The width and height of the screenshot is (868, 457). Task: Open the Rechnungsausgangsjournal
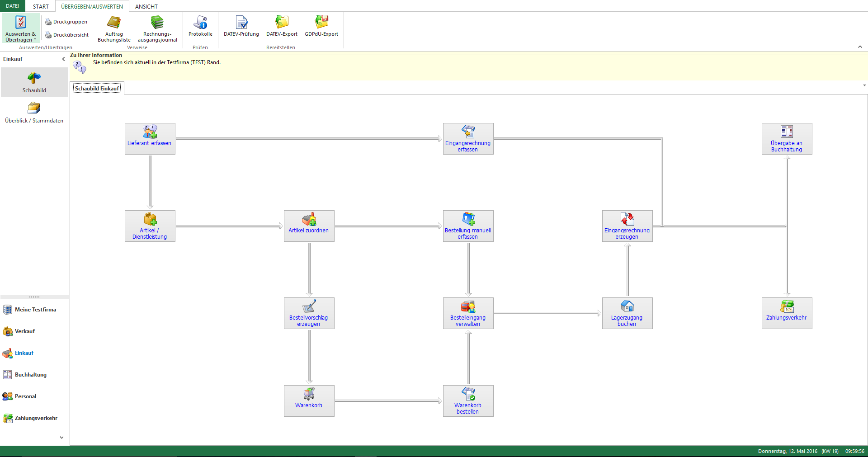157,28
